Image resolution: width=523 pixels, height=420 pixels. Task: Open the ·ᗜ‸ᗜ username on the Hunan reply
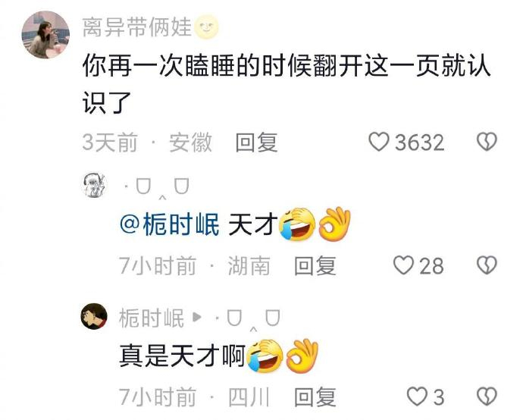[156, 188]
